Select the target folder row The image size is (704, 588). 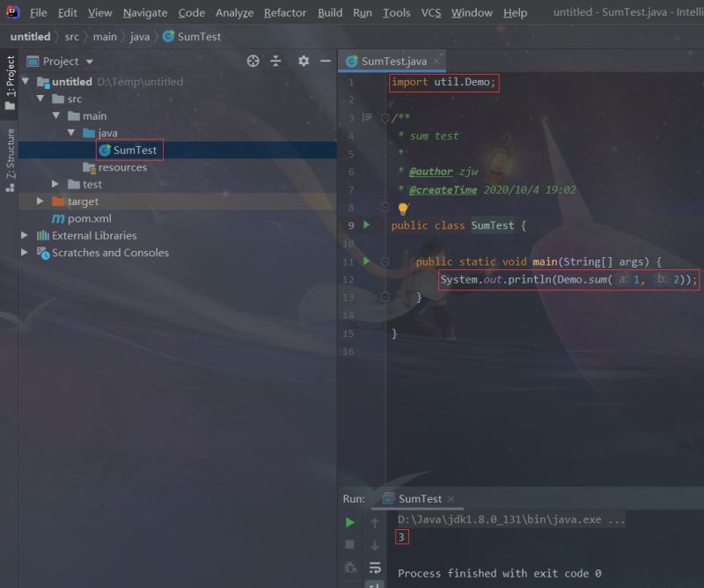178,202
